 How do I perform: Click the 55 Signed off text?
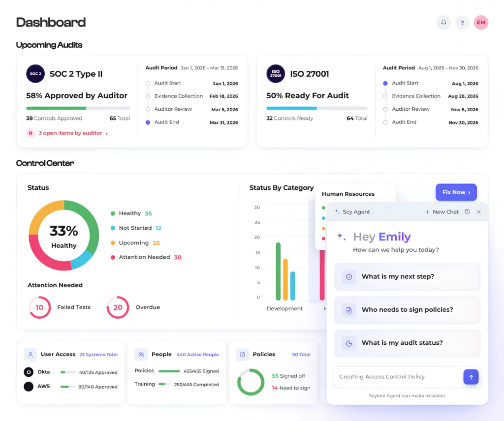click(288, 376)
